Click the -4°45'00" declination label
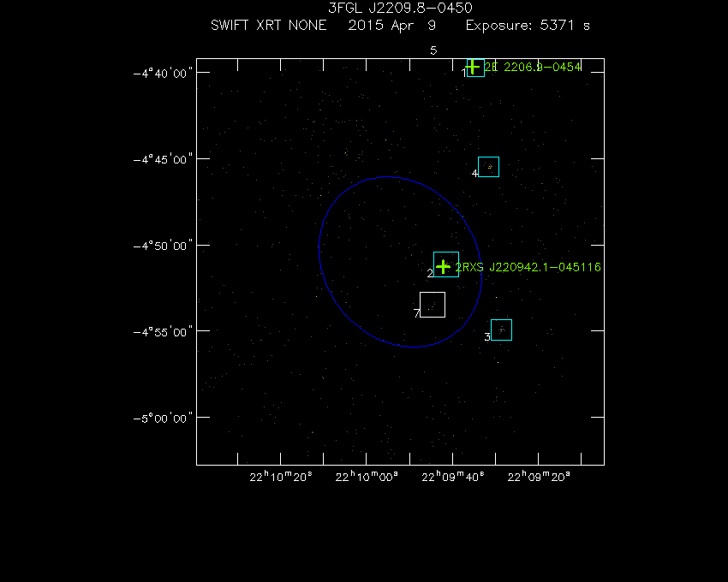 pos(163,160)
